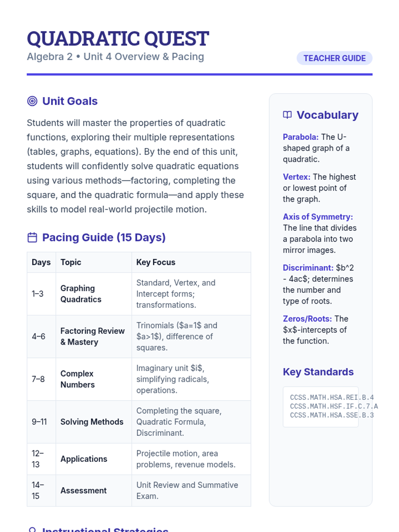
Task: Click the "Axis of Symmetry:" term
Action: pyautogui.click(x=318, y=217)
